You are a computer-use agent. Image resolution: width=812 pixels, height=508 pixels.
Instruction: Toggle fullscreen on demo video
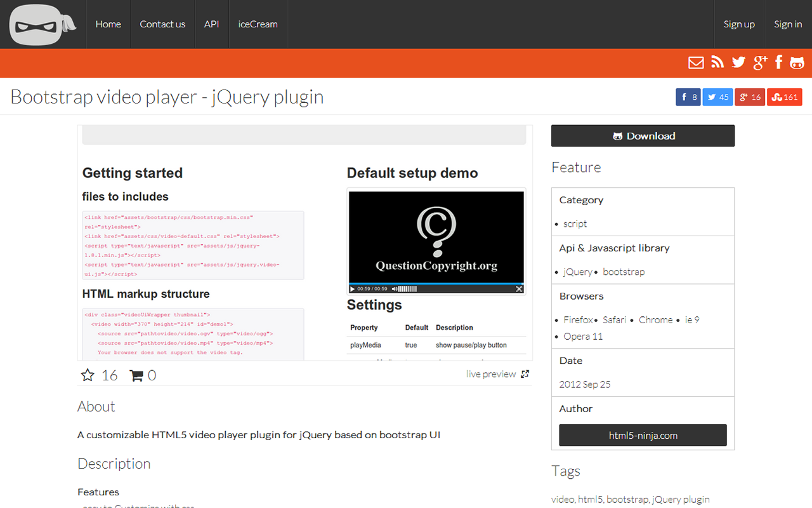(x=519, y=289)
